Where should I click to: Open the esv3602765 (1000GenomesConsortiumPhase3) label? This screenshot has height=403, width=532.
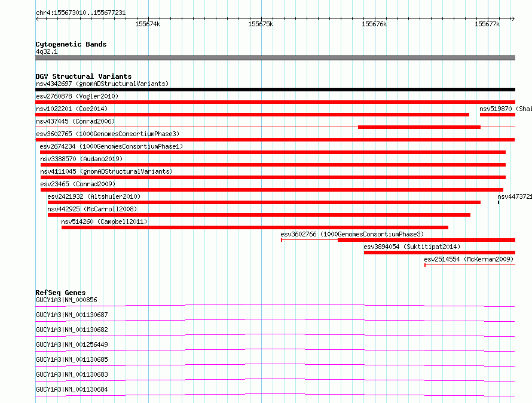(108, 134)
